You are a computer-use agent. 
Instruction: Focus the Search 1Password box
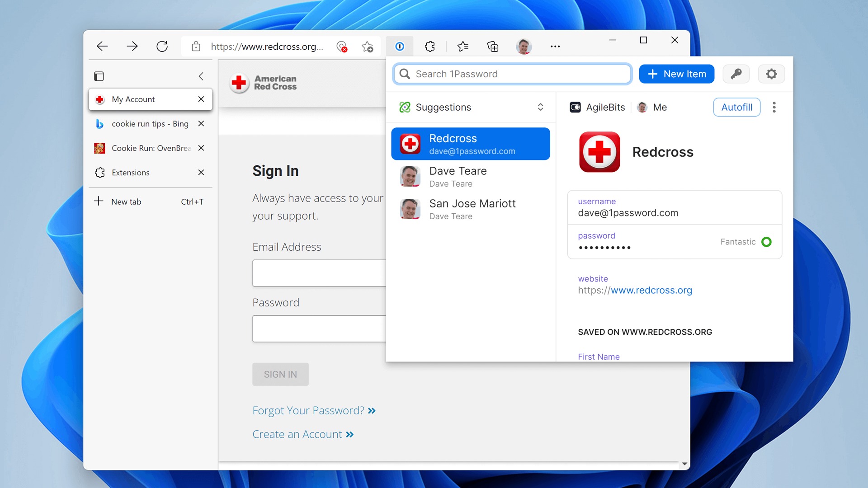[512, 74]
